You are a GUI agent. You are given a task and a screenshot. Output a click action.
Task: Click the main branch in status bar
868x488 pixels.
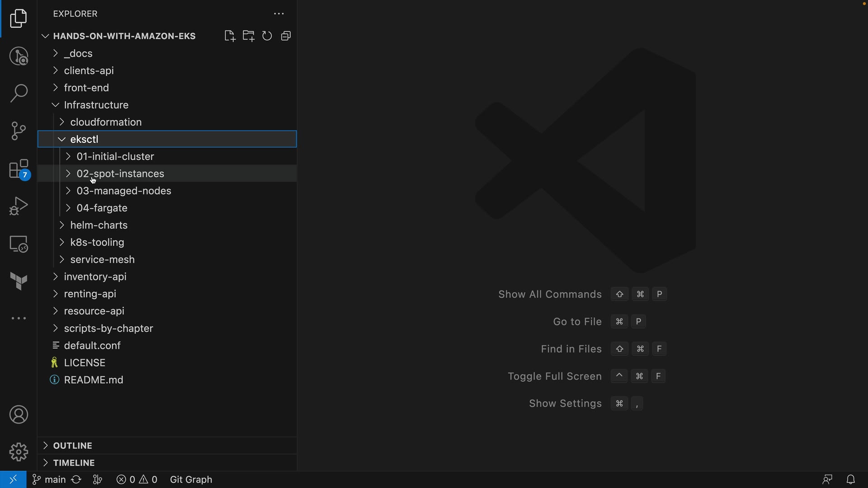[49, 479]
